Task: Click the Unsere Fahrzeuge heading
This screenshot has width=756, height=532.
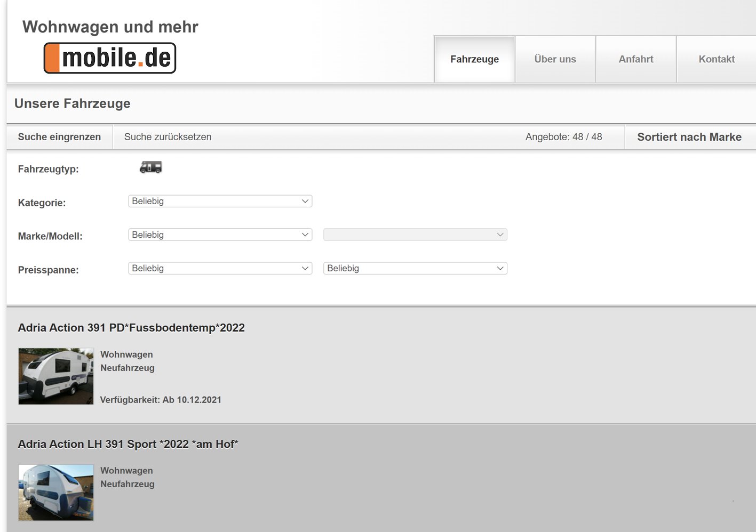Action: click(73, 103)
